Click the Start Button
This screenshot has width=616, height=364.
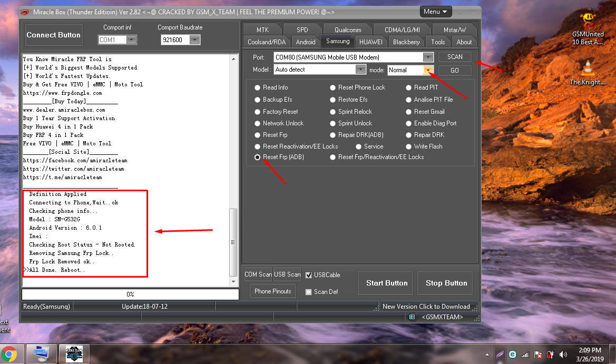click(x=385, y=283)
